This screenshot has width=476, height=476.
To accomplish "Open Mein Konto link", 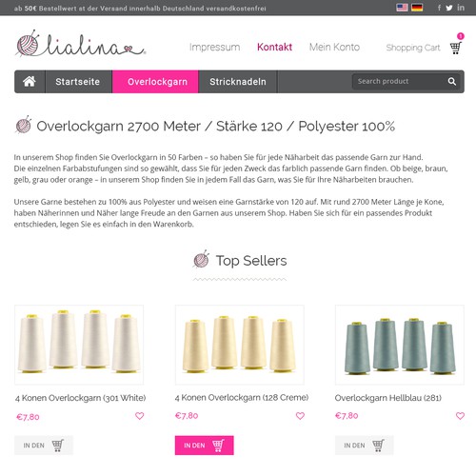I will [x=334, y=47].
